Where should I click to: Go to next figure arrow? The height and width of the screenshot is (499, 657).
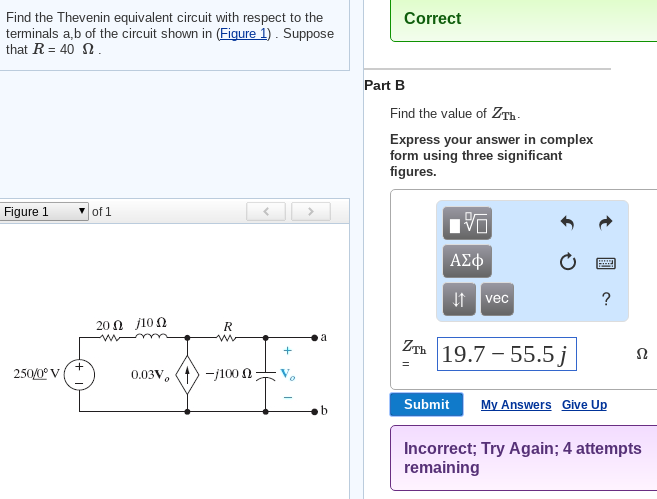pyautogui.click(x=310, y=212)
